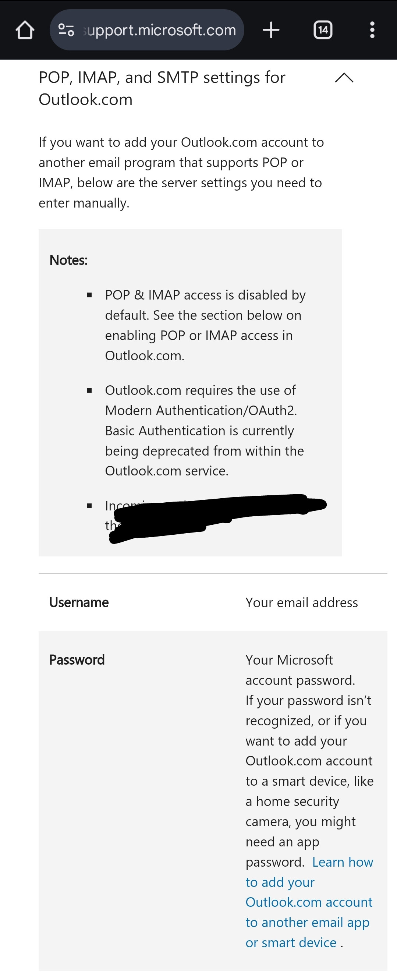Open a new tab with plus icon
The width and height of the screenshot is (397, 980).
point(271,30)
